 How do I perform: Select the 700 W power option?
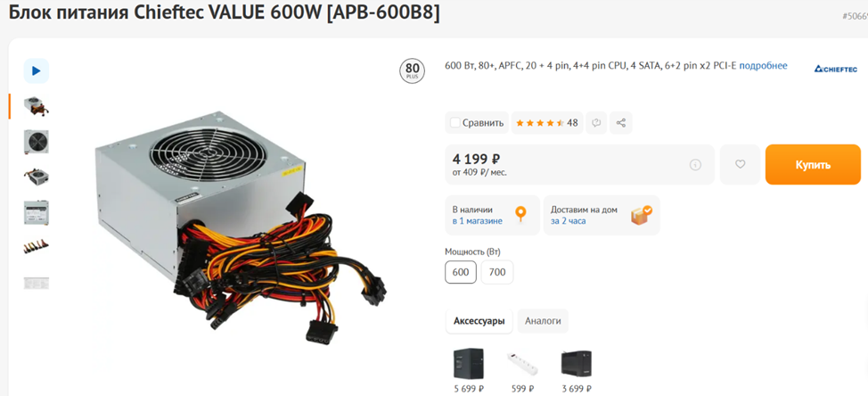coord(497,272)
